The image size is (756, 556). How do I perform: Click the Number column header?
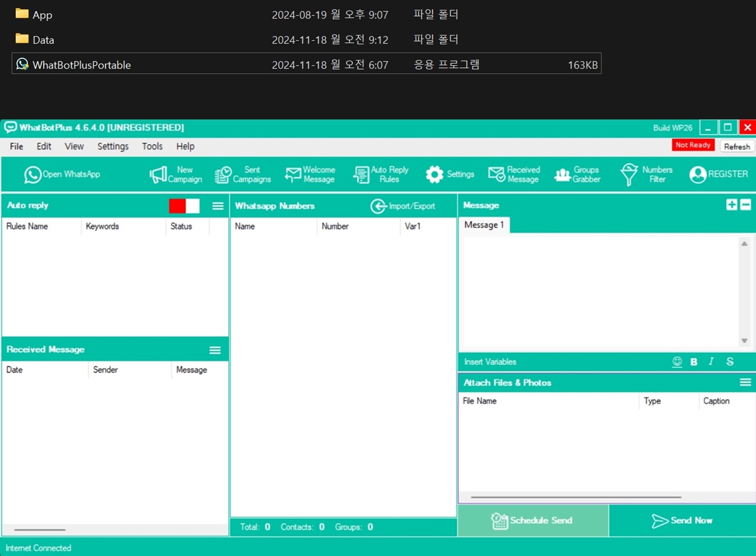coord(359,226)
